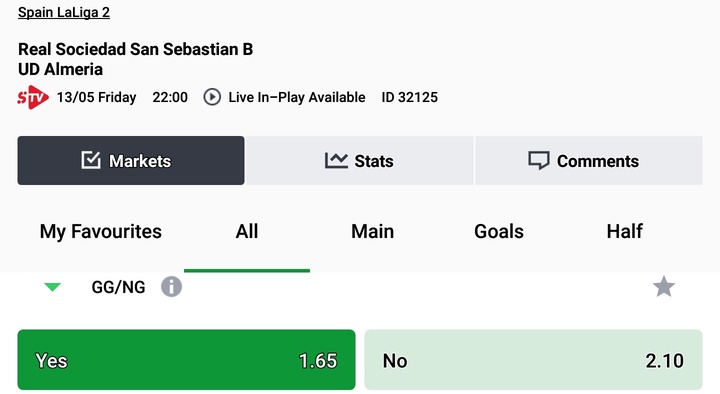This screenshot has height=394, width=720.
Task: Click the Live In-Play play-circle icon
Action: [x=212, y=97]
